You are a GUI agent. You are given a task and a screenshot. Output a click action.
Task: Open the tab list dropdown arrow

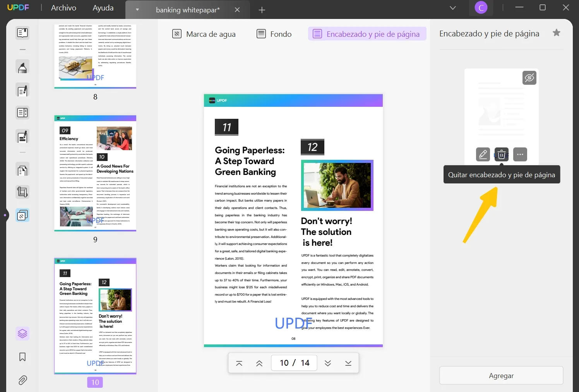tap(137, 10)
